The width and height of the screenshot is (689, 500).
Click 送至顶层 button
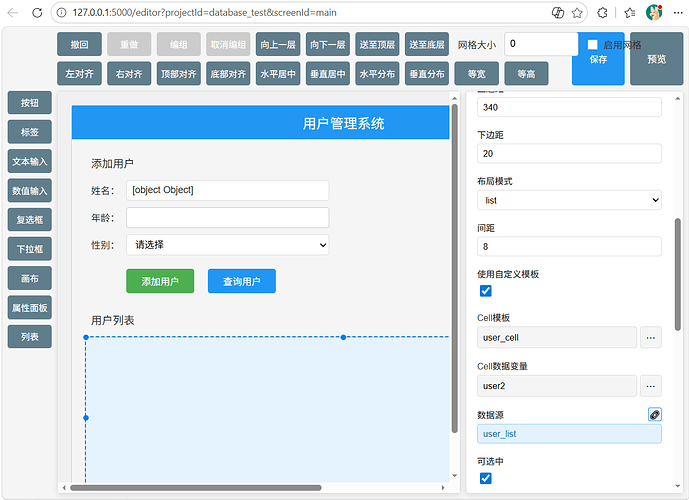point(377,44)
